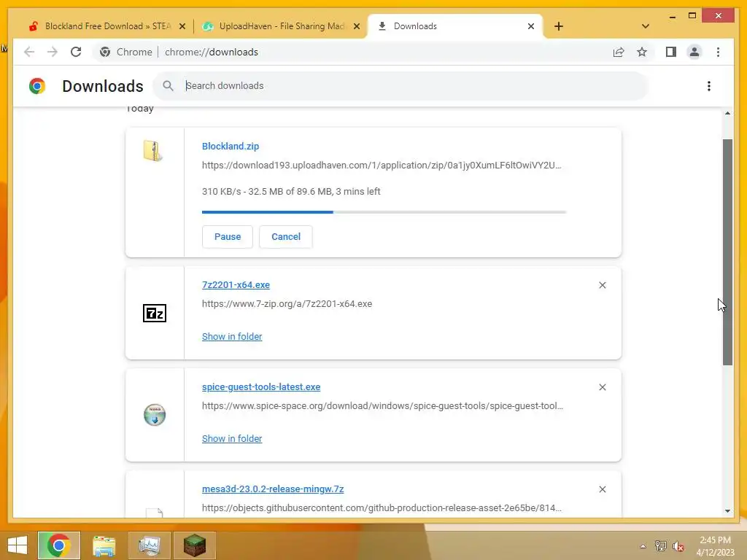This screenshot has width=747, height=560.
Task: Open File Explorer from the taskbar
Action: (104, 545)
